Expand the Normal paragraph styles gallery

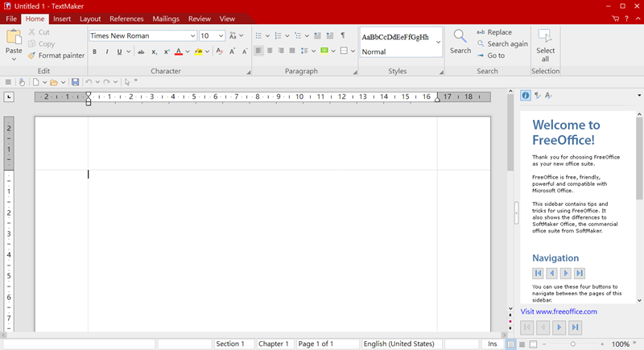pyautogui.click(x=439, y=42)
